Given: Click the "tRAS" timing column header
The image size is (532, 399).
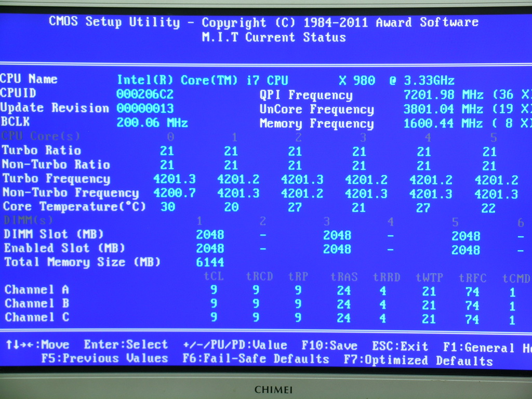Looking at the screenshot, I should [x=344, y=277].
